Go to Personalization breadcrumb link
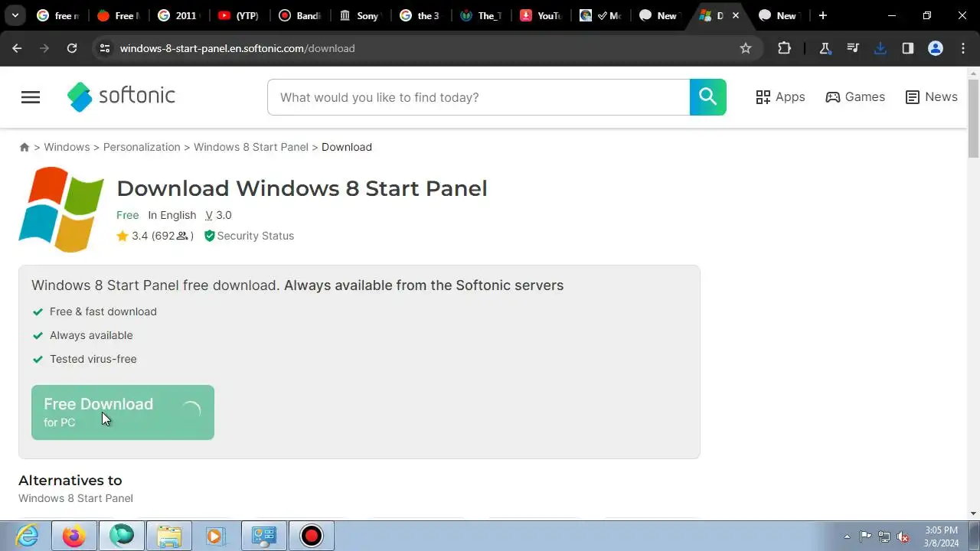The image size is (980, 551). [x=142, y=147]
